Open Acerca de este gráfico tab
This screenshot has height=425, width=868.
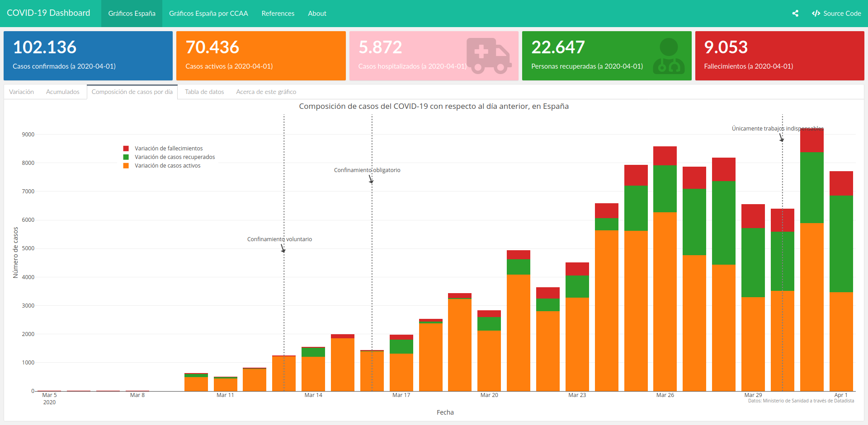point(266,92)
